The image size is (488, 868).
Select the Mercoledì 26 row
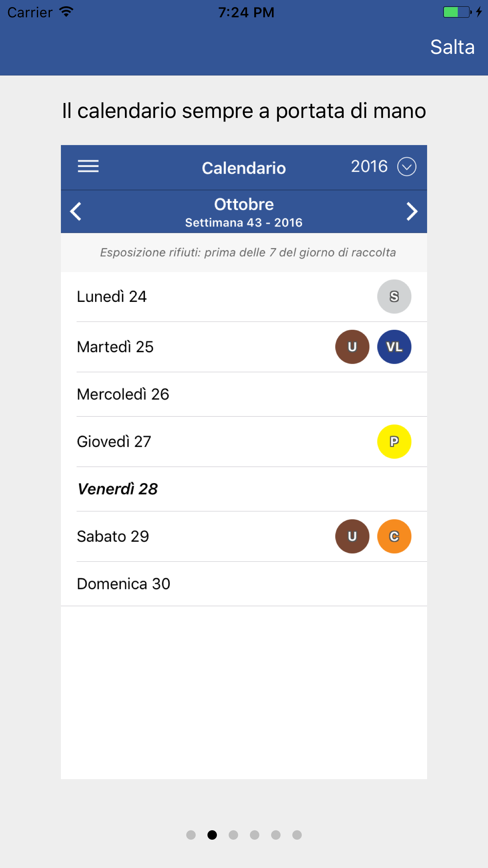[x=244, y=394]
